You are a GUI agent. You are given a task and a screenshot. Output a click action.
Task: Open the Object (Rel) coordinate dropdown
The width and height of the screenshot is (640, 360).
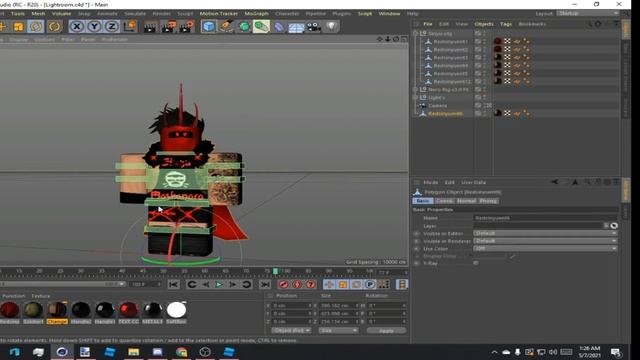click(x=291, y=330)
